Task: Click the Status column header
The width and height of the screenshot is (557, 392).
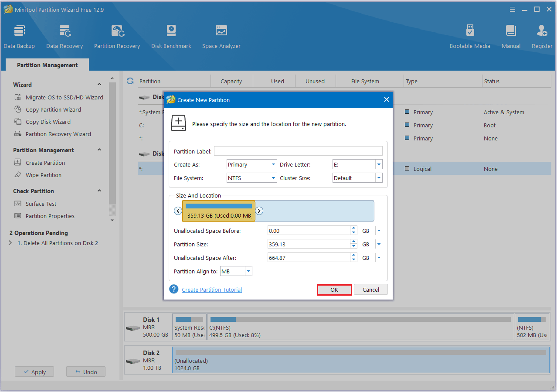Action: 516,81
